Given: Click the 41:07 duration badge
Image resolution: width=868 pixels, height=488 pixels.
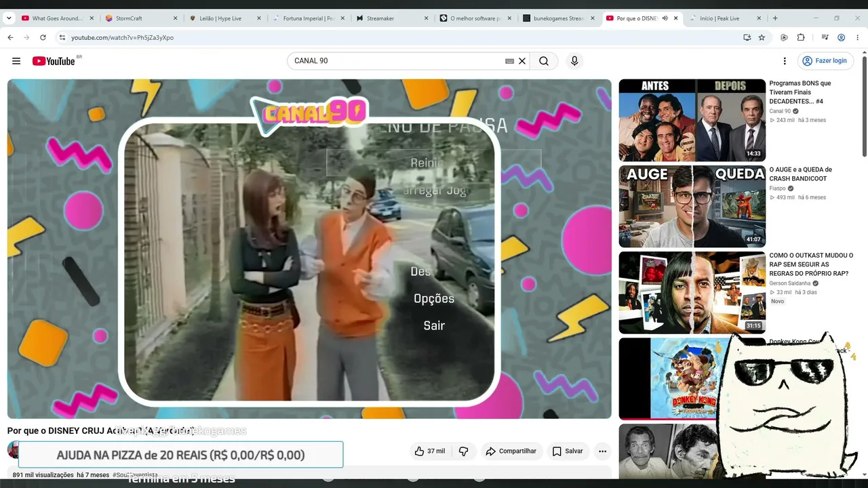Looking at the screenshot, I should pos(753,239).
